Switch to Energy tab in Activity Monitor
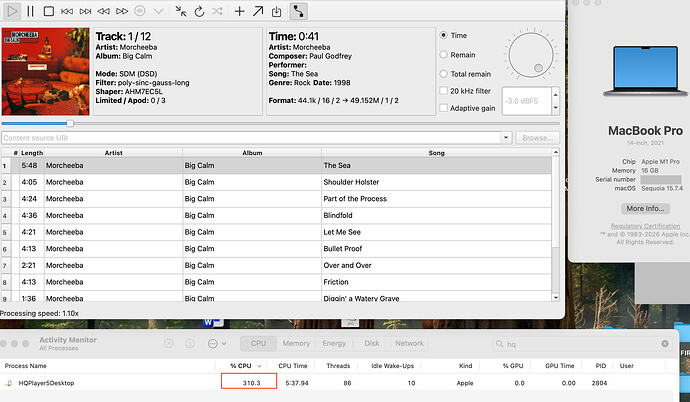The height and width of the screenshot is (402, 690). 334,344
